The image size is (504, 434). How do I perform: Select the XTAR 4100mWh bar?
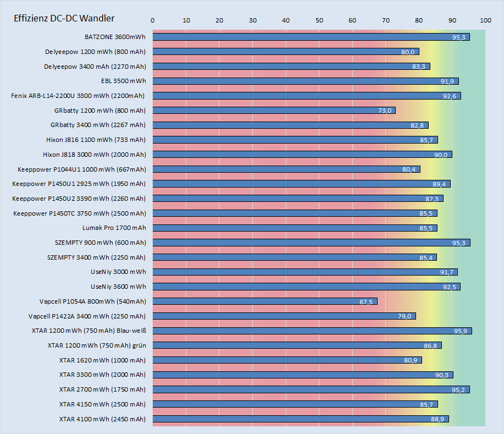tap(297, 419)
